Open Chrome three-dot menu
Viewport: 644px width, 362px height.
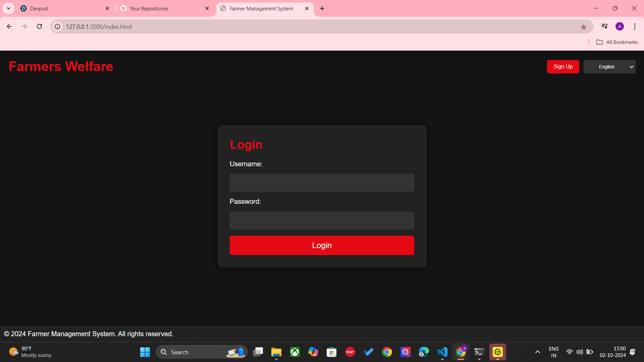click(x=635, y=26)
